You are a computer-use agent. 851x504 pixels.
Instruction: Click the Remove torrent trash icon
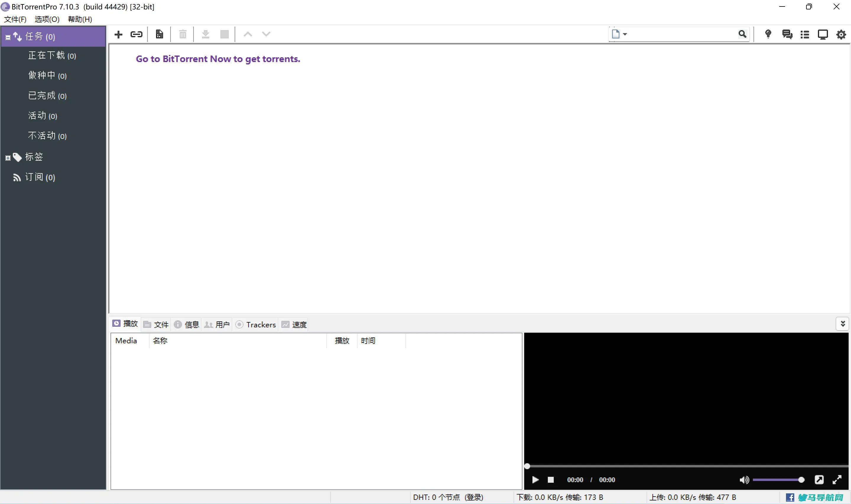pyautogui.click(x=183, y=34)
